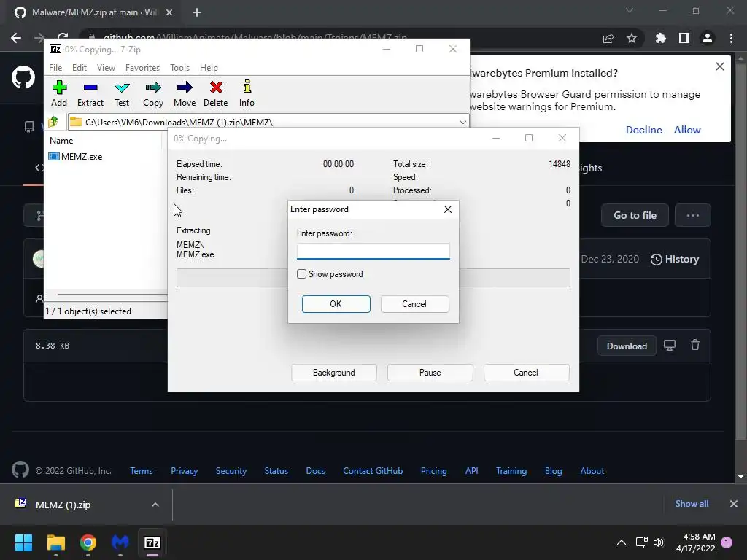Toggle the Show password checkbox
This screenshot has height=560, width=747.
tap(301, 274)
